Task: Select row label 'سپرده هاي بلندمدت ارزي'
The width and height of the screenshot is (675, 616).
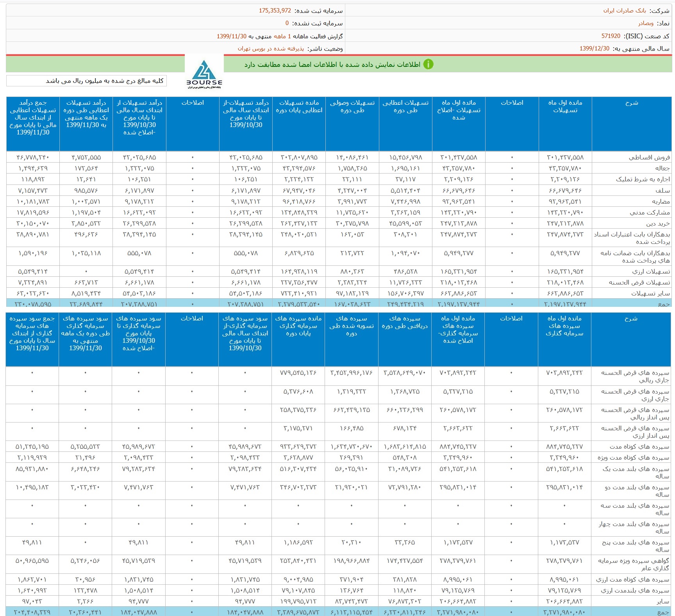Action: (x=635, y=591)
